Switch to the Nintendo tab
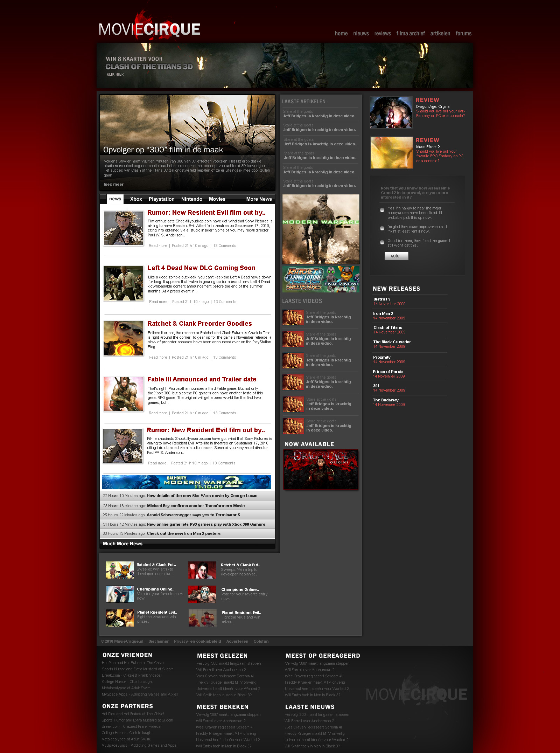 (192, 199)
